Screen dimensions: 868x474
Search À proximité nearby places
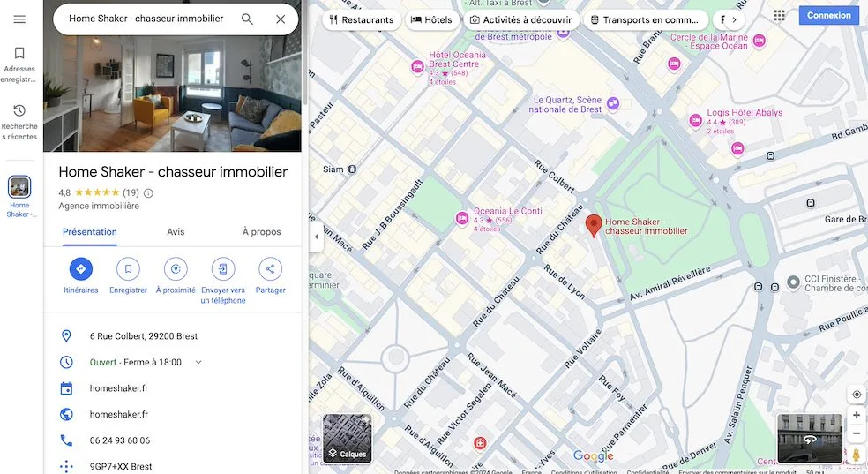[176, 269]
